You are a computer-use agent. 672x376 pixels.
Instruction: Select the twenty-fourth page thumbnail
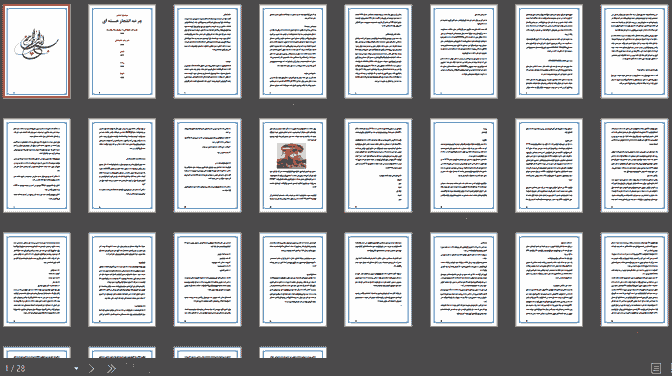click(634, 280)
